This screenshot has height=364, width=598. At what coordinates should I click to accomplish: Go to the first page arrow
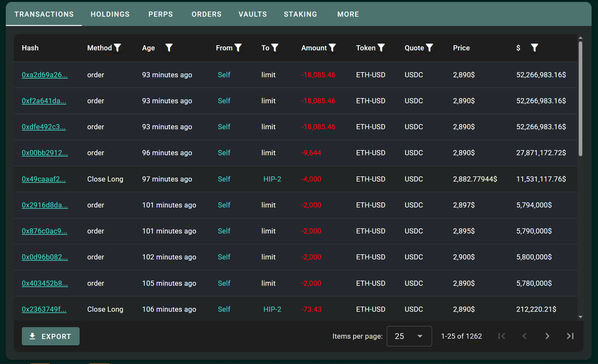(502, 336)
